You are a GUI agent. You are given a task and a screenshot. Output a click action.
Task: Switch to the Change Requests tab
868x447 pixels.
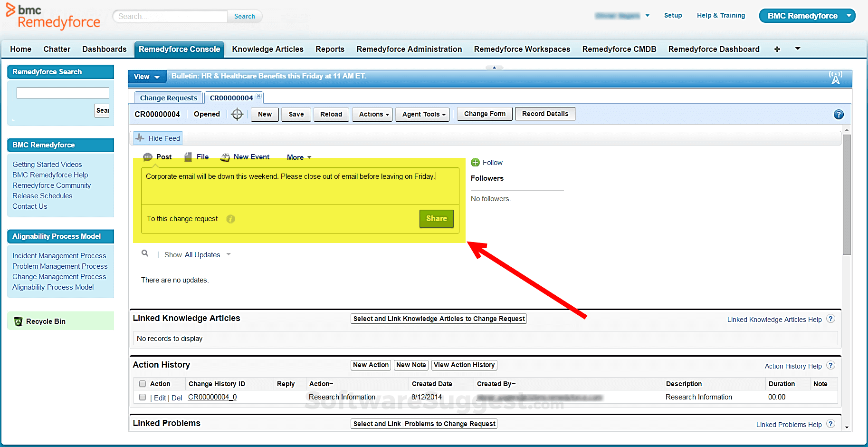point(168,98)
